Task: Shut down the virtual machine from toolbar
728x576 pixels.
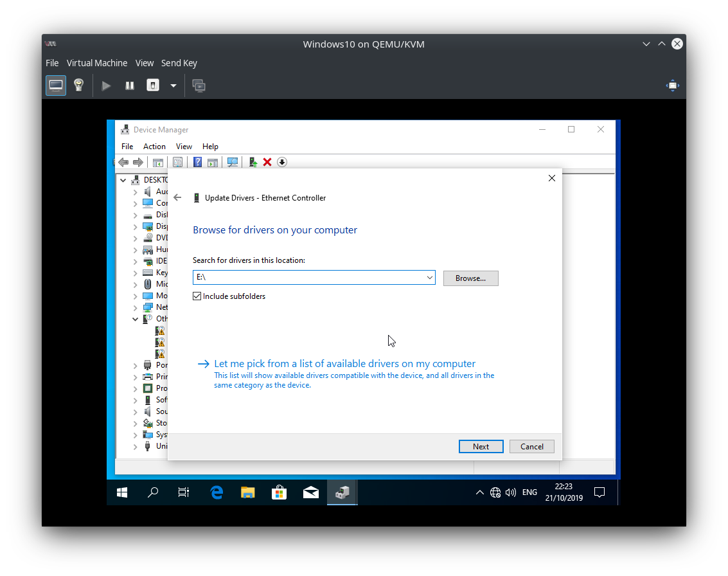Action: click(x=153, y=85)
